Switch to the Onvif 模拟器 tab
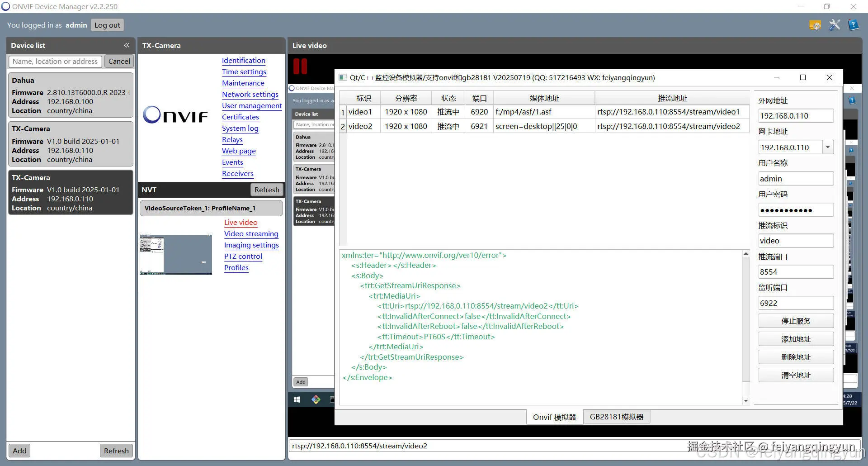868x466 pixels. 554,417
